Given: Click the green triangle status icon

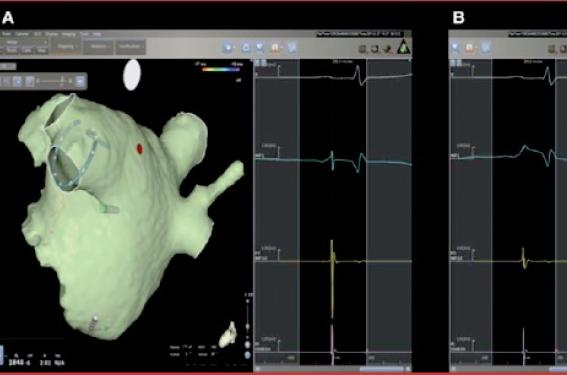Looking at the screenshot, I should click(404, 47).
